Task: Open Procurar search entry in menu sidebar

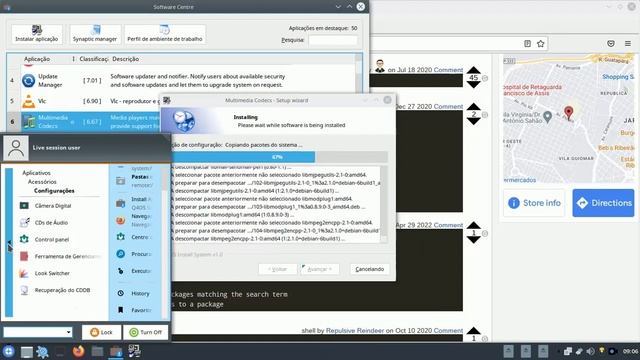Action: [135, 254]
